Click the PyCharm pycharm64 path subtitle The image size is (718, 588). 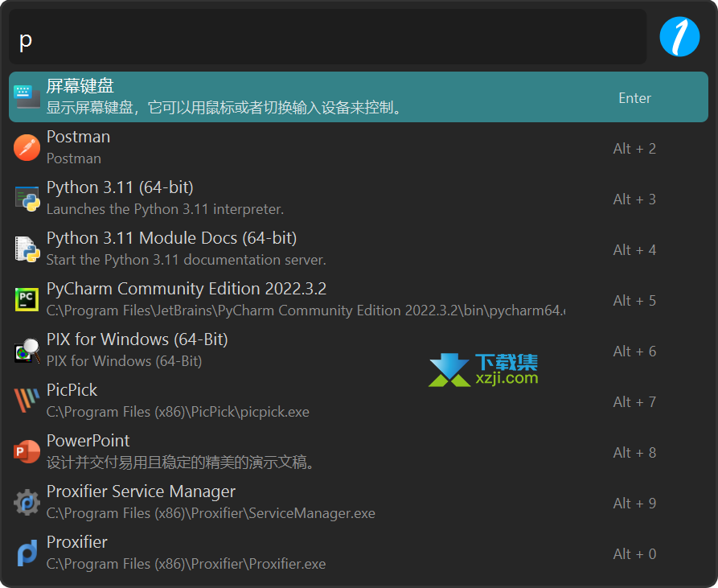tap(306, 311)
